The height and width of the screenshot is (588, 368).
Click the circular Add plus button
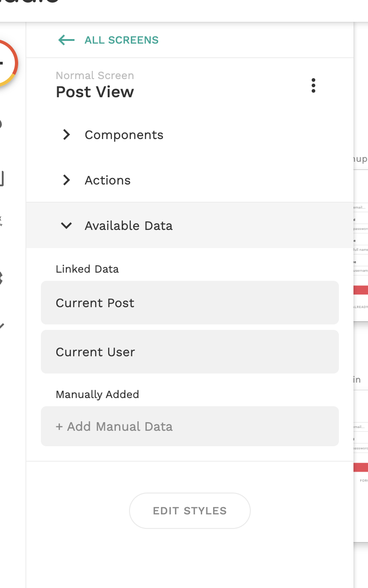pyautogui.click(x=4, y=63)
